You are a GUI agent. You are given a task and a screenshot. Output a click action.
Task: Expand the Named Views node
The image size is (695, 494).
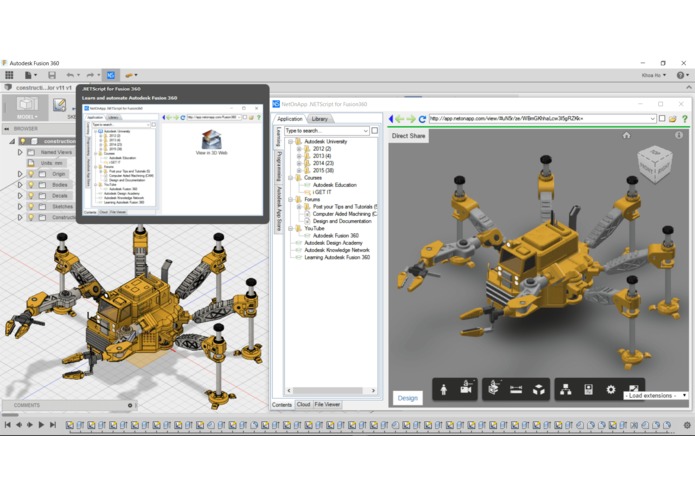click(20, 152)
